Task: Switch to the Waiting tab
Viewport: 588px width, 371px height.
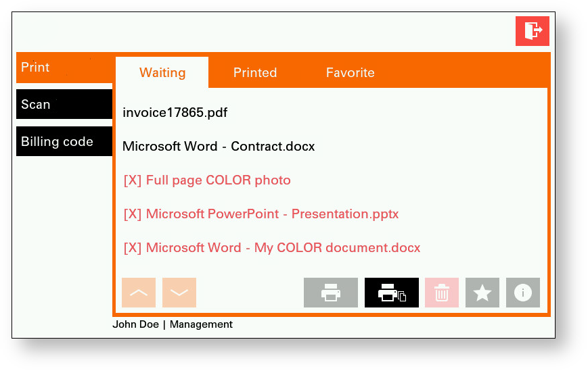Action: [x=162, y=73]
